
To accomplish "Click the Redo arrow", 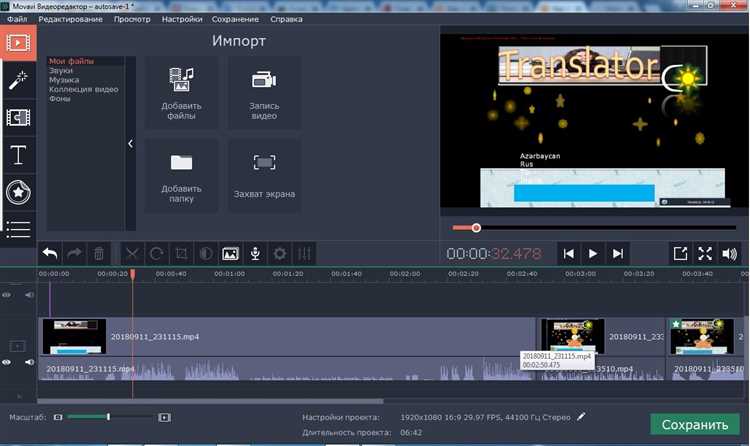I will (74, 253).
